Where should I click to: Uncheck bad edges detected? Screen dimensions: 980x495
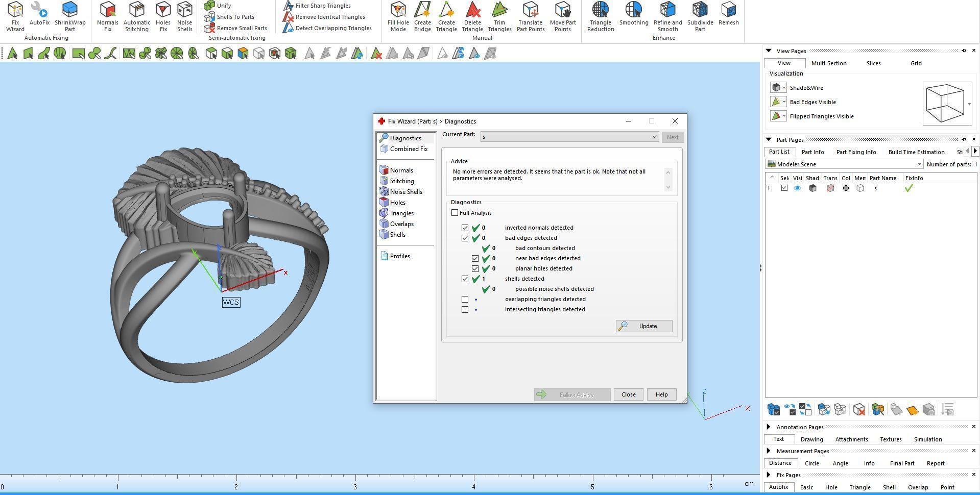[465, 238]
